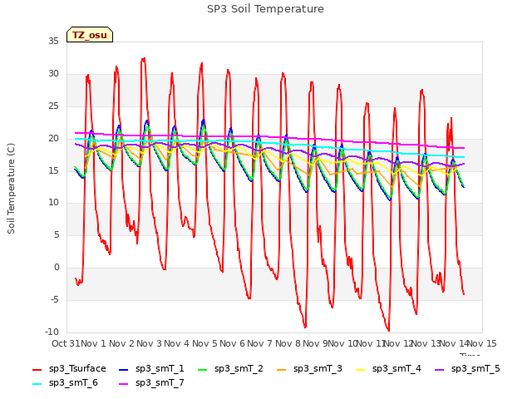Click the 20 y-axis tick label

53,138
